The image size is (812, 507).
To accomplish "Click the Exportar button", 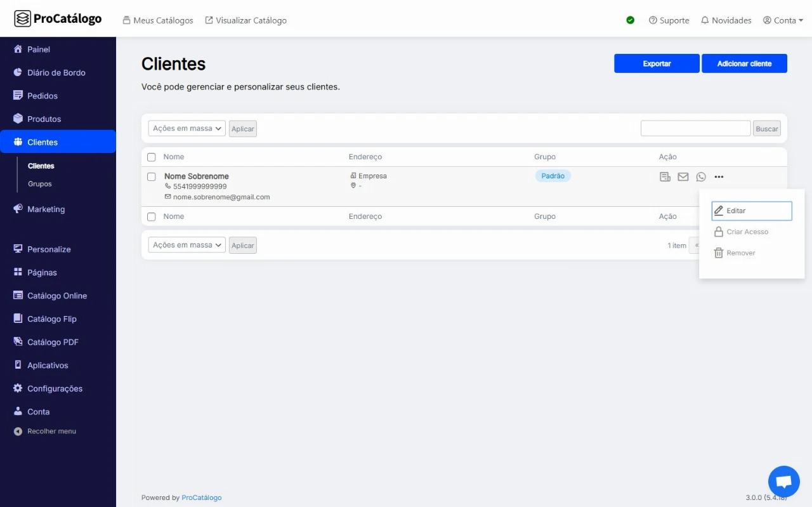I will pyautogui.click(x=657, y=63).
